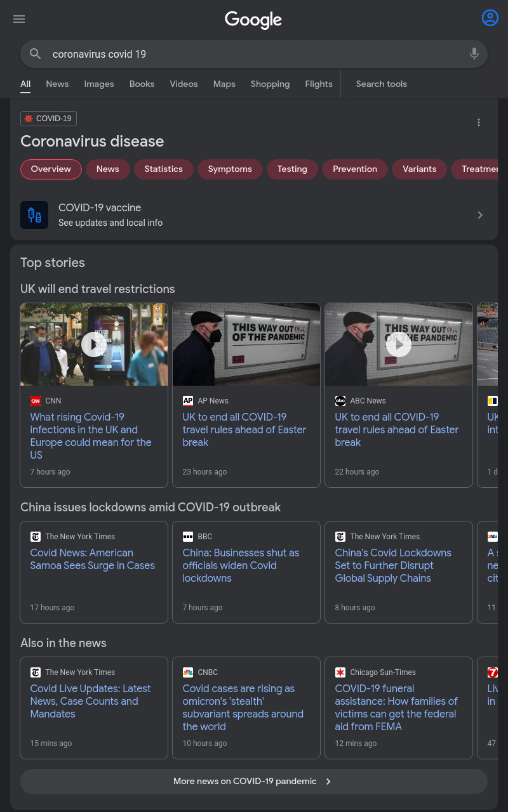The image size is (508, 812).
Task: Select the Variants chip
Action: pyautogui.click(x=419, y=169)
